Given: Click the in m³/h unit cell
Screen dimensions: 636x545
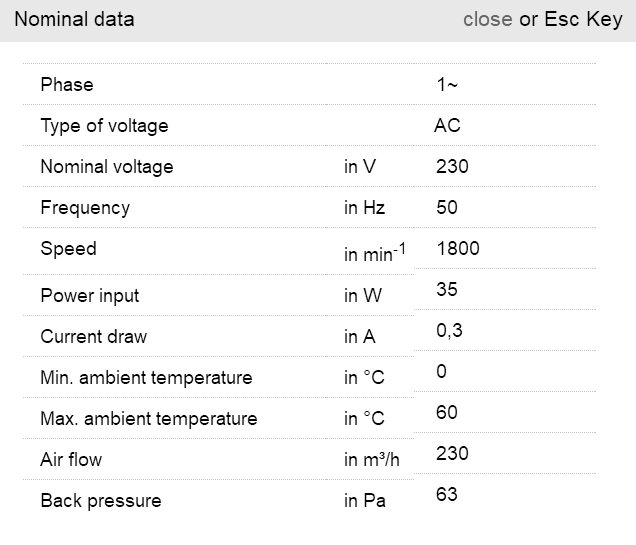Looking at the screenshot, I should [x=372, y=460].
